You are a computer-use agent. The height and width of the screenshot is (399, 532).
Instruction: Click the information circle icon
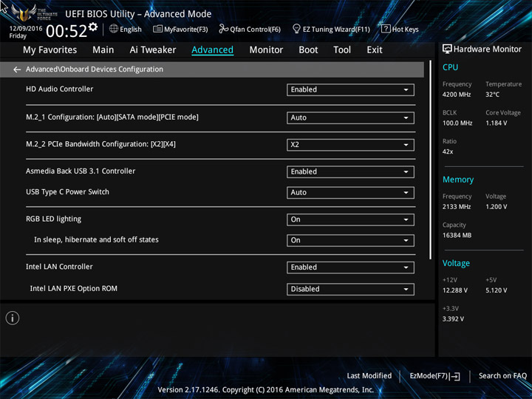(13, 318)
